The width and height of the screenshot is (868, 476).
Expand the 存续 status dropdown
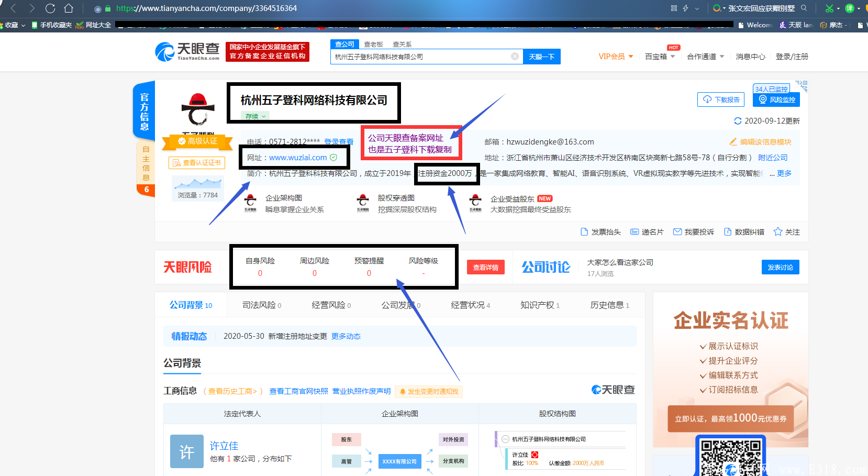[x=255, y=116]
